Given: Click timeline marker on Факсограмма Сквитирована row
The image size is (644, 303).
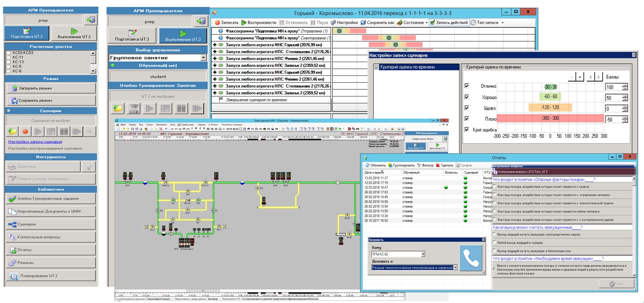Looking at the screenshot, I should (389, 38).
